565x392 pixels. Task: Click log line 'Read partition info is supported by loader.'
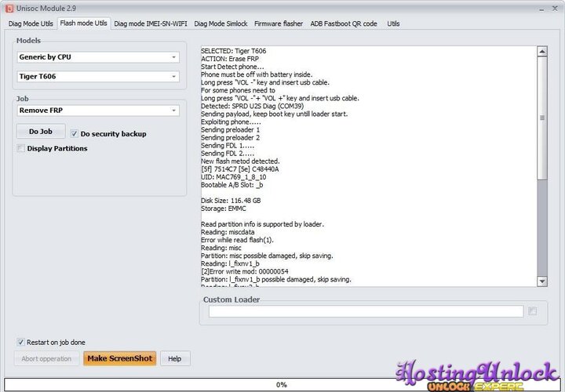tap(262, 224)
